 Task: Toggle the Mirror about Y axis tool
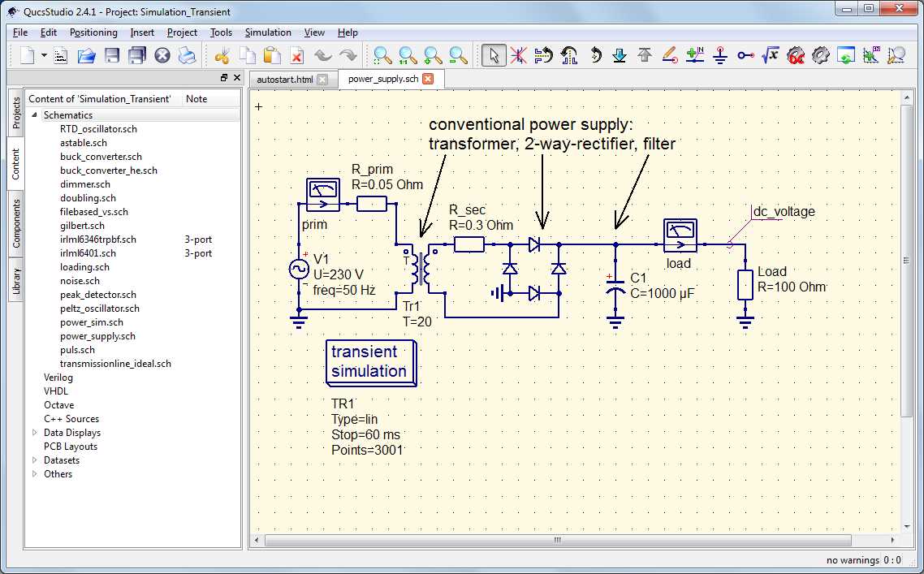pyautogui.click(x=568, y=56)
